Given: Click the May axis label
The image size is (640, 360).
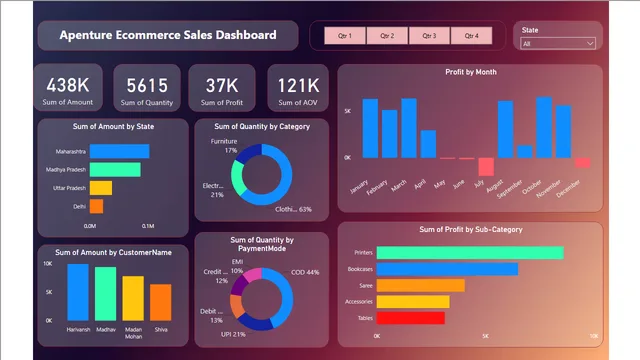Looking at the screenshot, I should coord(440,184).
